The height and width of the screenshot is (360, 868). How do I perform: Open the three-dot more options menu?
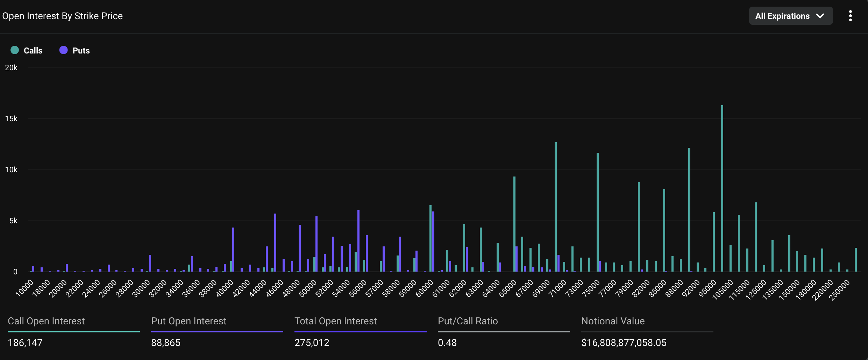tap(850, 16)
